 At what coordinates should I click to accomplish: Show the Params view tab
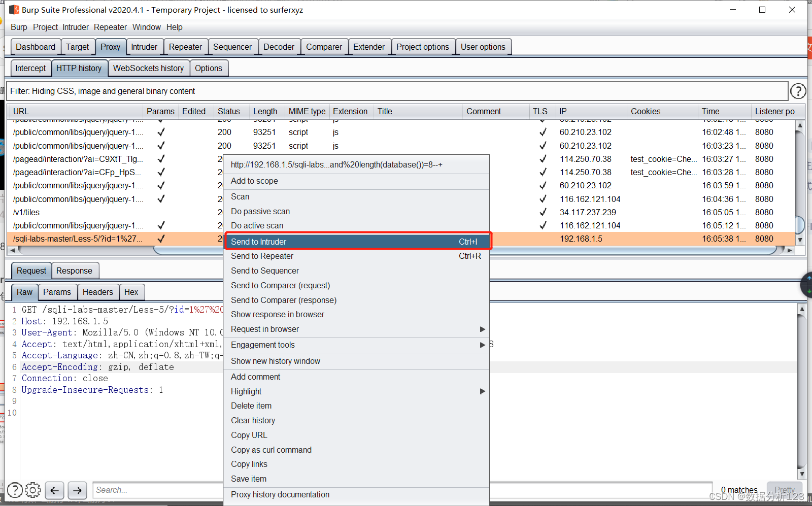tap(57, 292)
